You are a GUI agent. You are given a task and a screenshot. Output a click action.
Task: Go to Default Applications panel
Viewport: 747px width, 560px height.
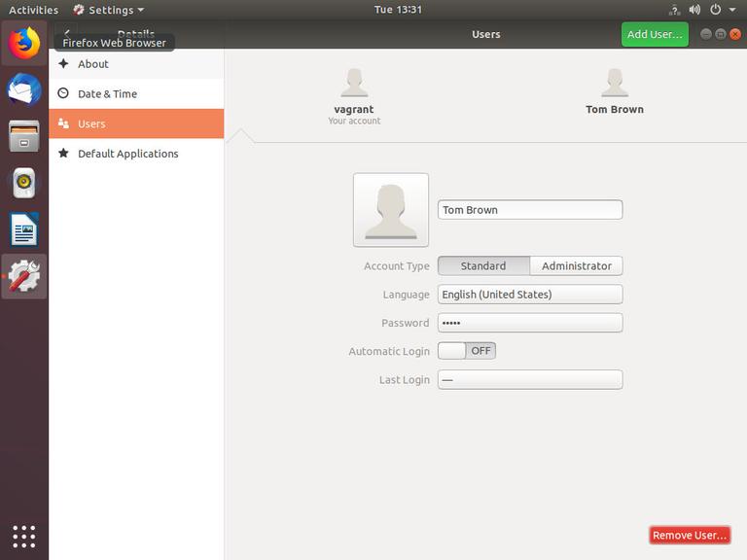tap(127, 154)
